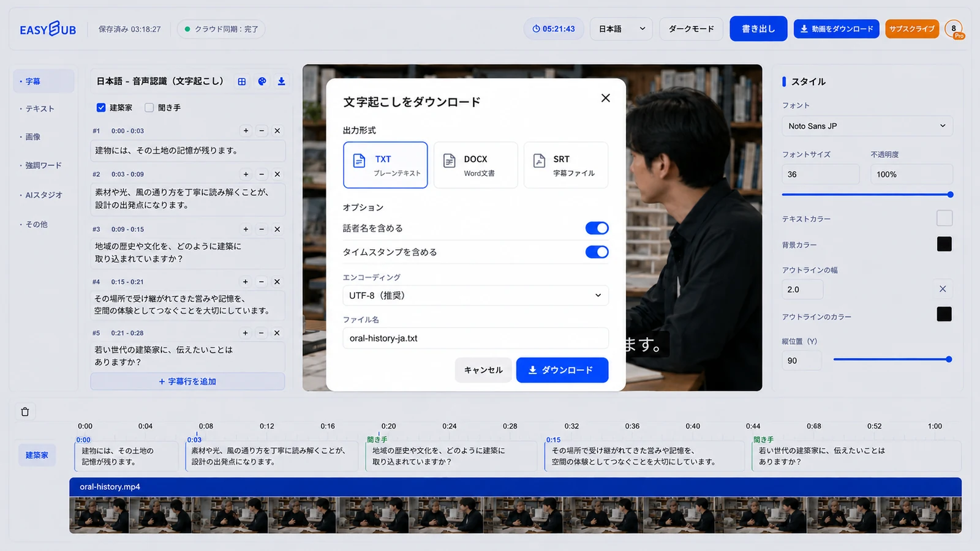Click the 05:21:43 timer indicator
Viewport: 980px width, 551px height.
554,29
